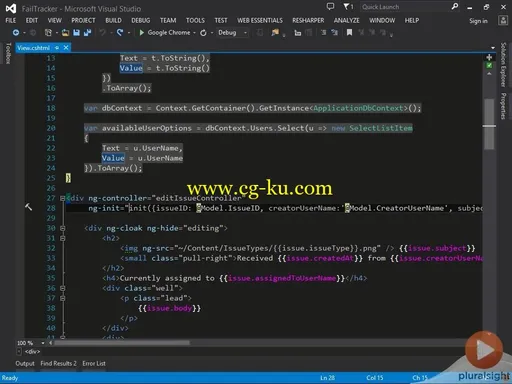Open the DEBUG menu

click(x=141, y=21)
